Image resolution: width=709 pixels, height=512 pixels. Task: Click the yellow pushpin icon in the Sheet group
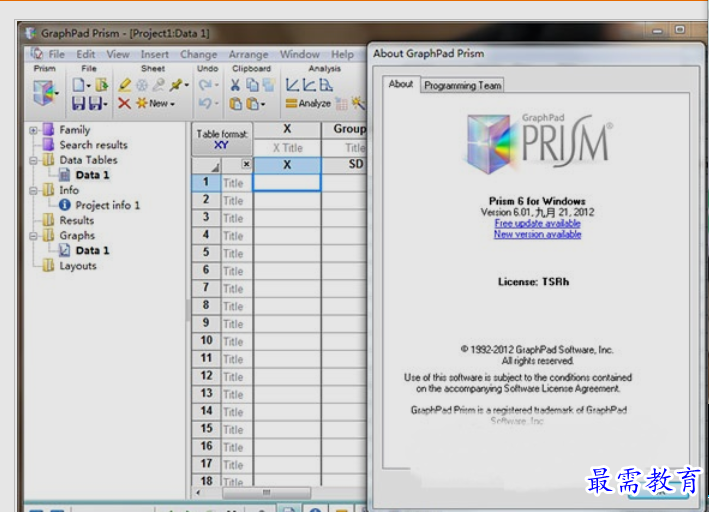(175, 85)
